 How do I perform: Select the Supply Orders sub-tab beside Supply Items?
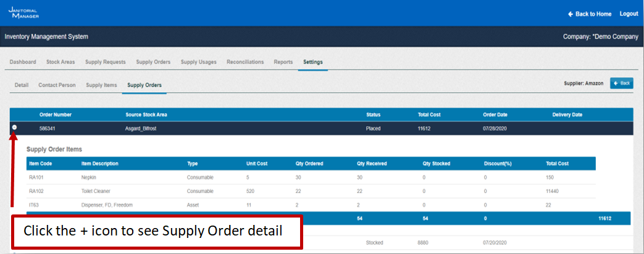(144, 85)
